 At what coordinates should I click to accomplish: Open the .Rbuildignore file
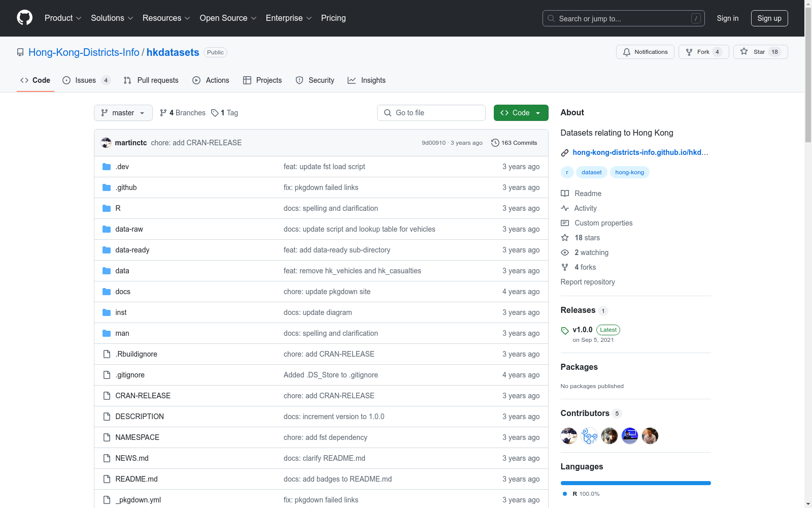pyautogui.click(x=136, y=354)
